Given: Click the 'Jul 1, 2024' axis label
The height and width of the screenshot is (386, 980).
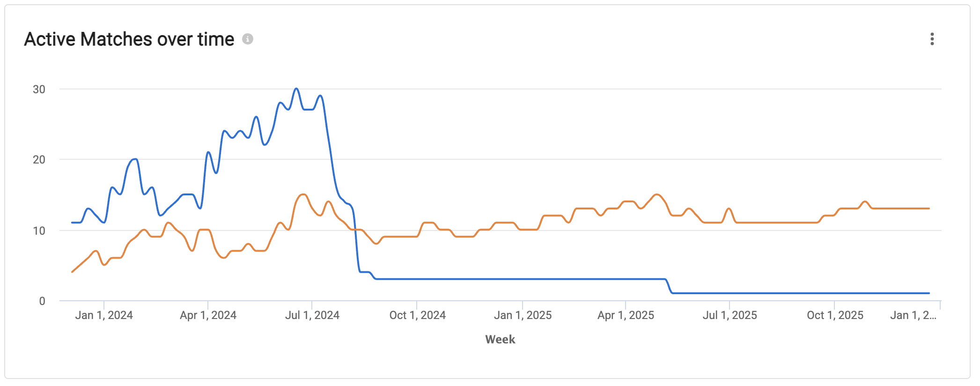Looking at the screenshot, I should [312, 315].
